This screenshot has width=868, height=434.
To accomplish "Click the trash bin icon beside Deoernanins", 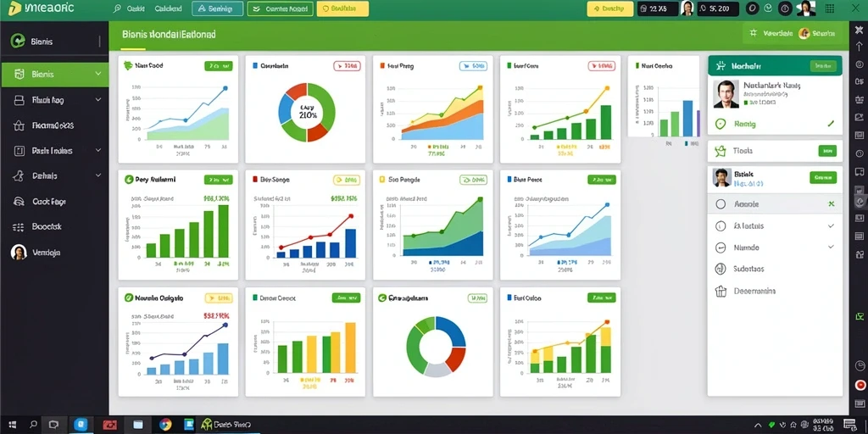I will pos(721,291).
